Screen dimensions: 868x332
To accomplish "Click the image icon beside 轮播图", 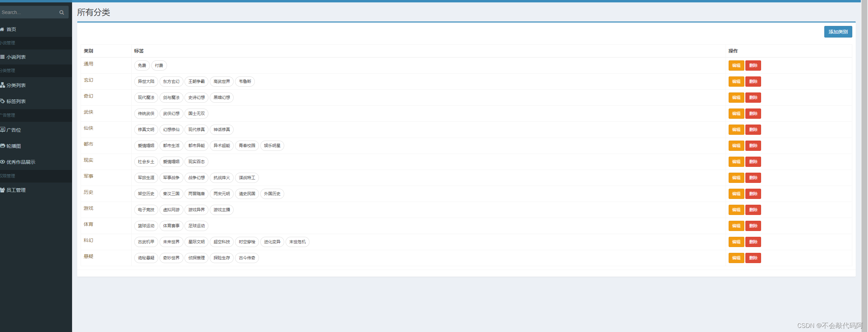I will click(x=2, y=146).
